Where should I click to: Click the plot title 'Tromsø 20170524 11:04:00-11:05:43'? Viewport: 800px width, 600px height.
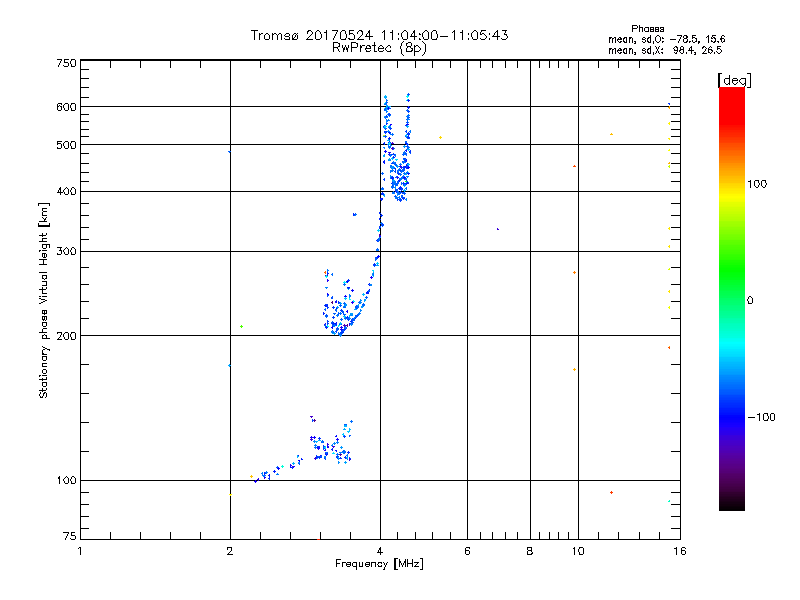379,35
